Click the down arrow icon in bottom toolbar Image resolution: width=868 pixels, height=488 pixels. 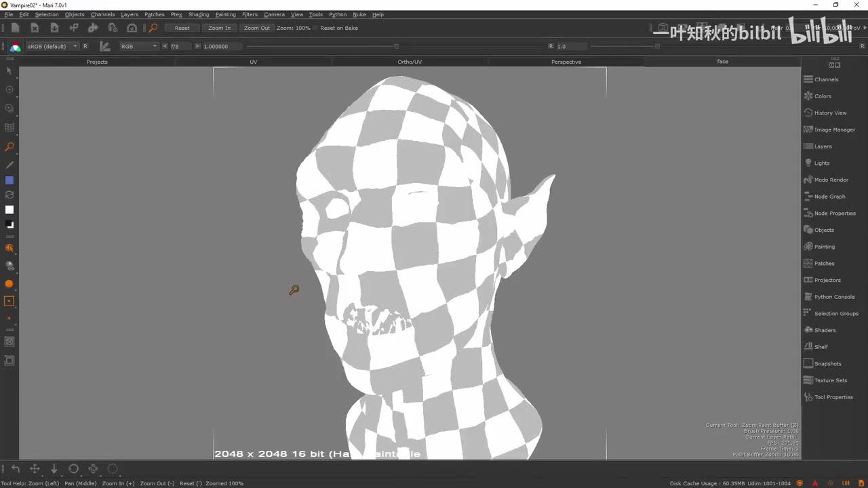(x=54, y=468)
